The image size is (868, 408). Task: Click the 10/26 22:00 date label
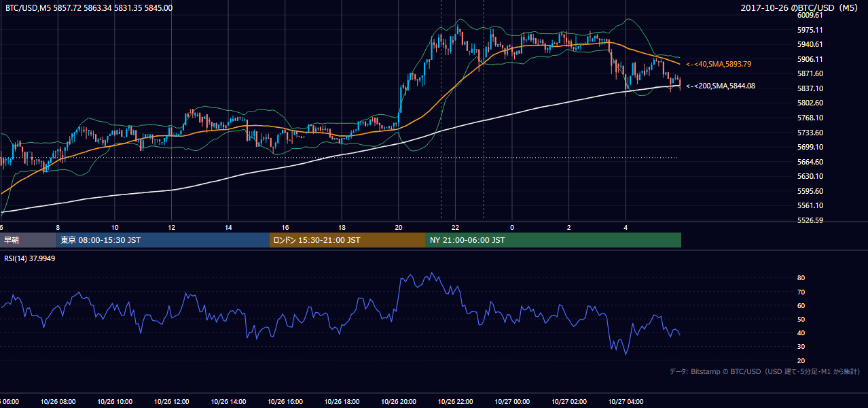455,401
